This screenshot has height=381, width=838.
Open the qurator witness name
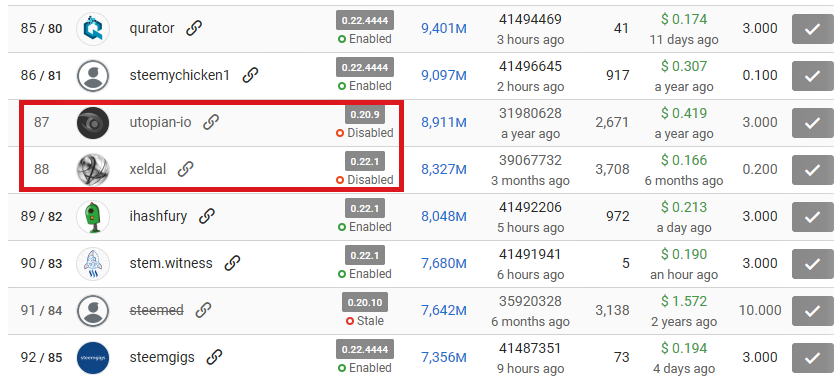click(x=152, y=29)
